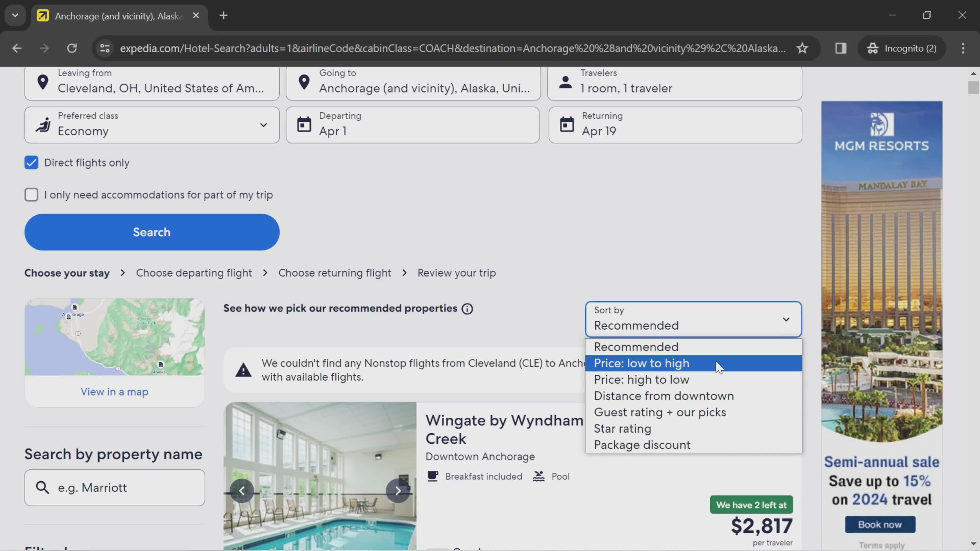The image size is (980, 551).
Task: Click the Choose returning flight breadcrumb
Action: tap(334, 273)
